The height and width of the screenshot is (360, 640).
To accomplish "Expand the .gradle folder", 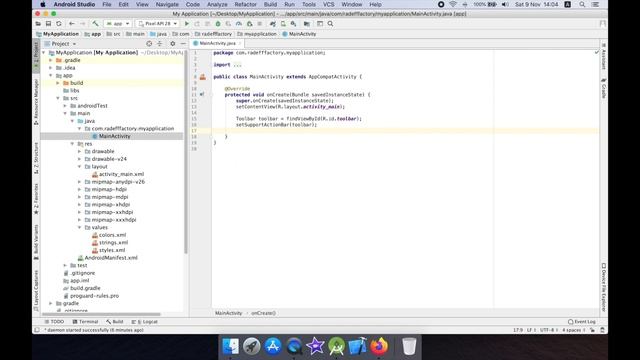I will [51, 60].
